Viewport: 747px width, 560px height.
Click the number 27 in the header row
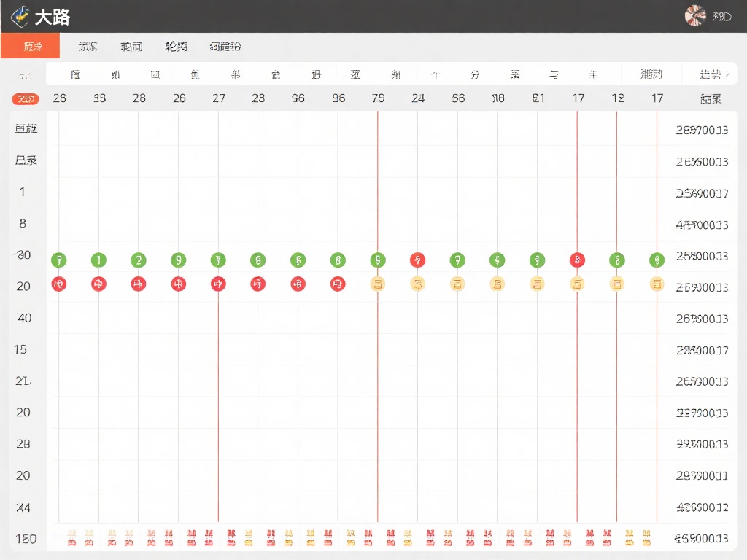218,98
